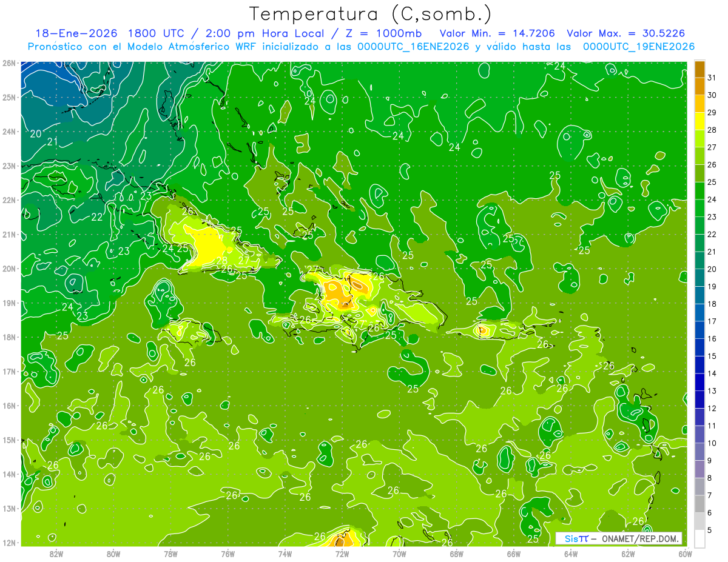Viewport: 728px width, 562px height.
Task: Click the 72W longitude axis label
Action: coord(342,554)
